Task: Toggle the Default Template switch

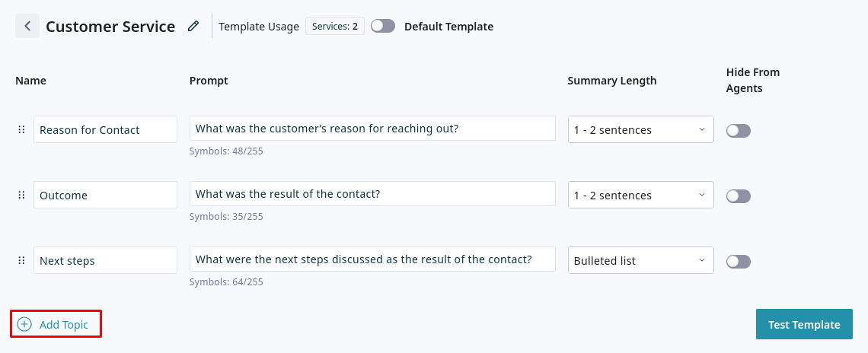Action: coord(383,27)
